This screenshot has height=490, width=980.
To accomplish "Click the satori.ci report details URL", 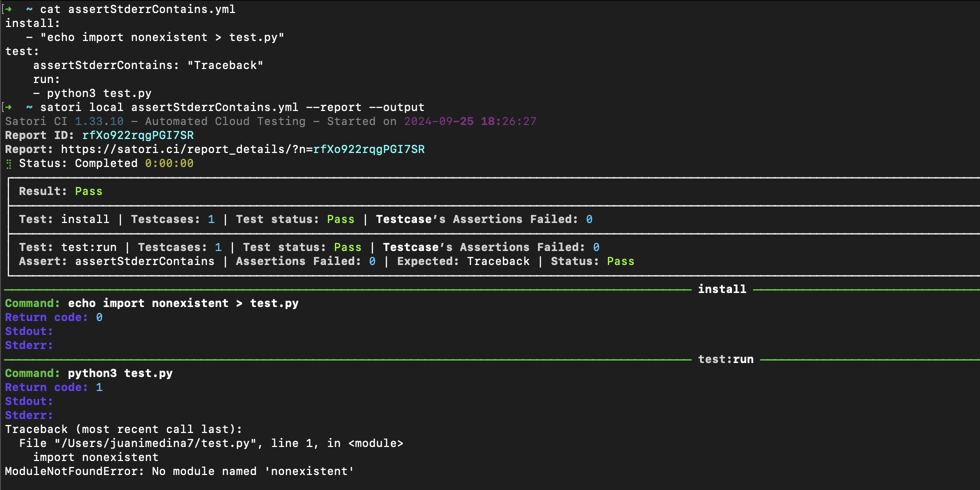I will pos(242,149).
